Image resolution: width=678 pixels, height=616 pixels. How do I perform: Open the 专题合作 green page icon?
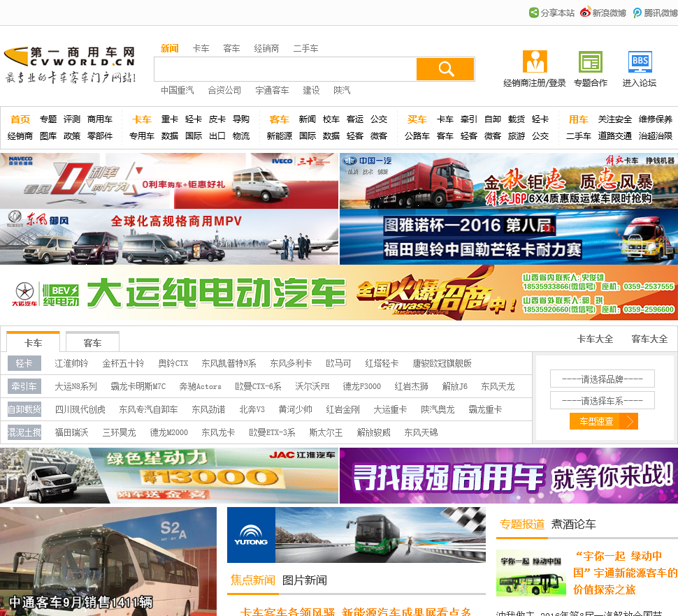tap(590, 61)
